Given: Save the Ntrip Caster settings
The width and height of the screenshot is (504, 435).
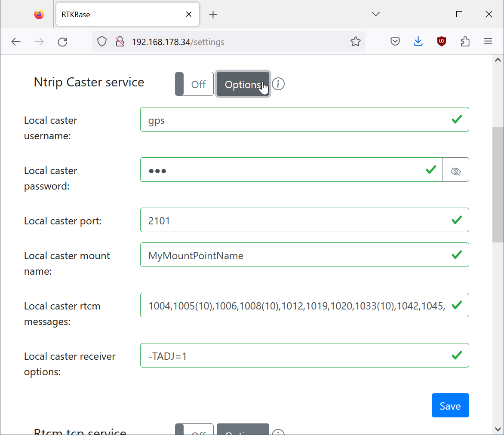Looking at the screenshot, I should [450, 405].
